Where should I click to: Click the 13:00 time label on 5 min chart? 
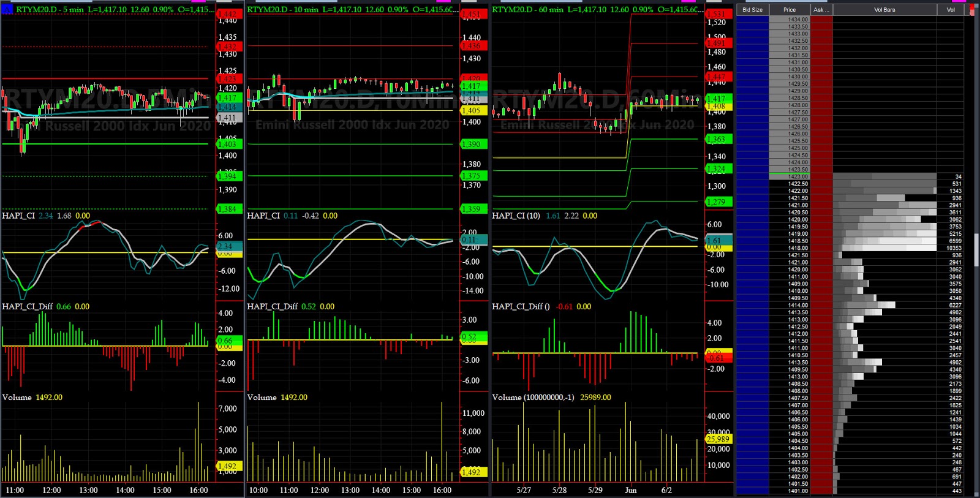coord(88,490)
